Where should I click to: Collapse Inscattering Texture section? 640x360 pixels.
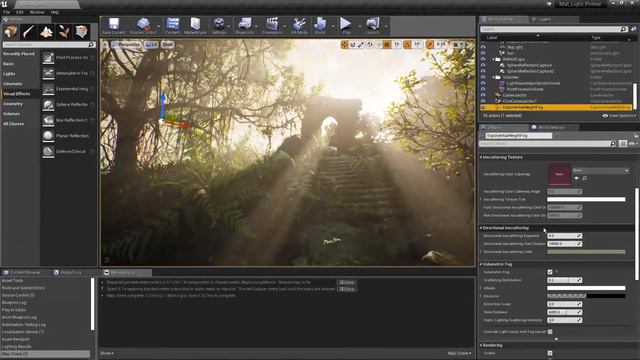pyautogui.click(x=481, y=157)
